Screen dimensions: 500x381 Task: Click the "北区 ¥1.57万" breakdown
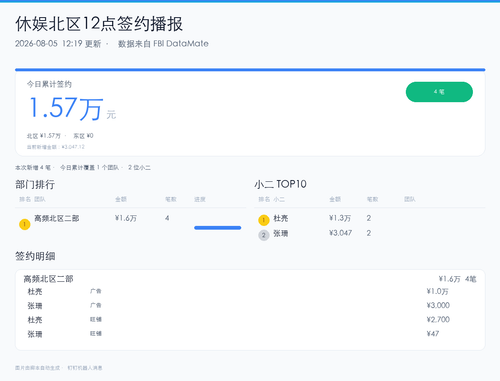(44, 136)
